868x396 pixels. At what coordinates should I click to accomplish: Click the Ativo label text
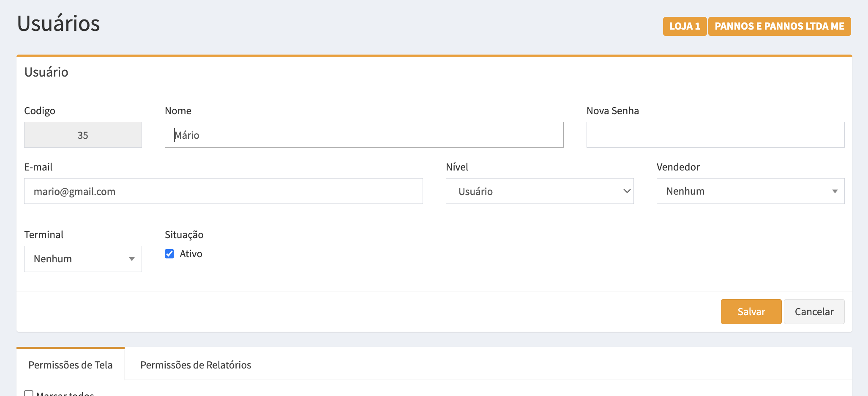click(191, 254)
